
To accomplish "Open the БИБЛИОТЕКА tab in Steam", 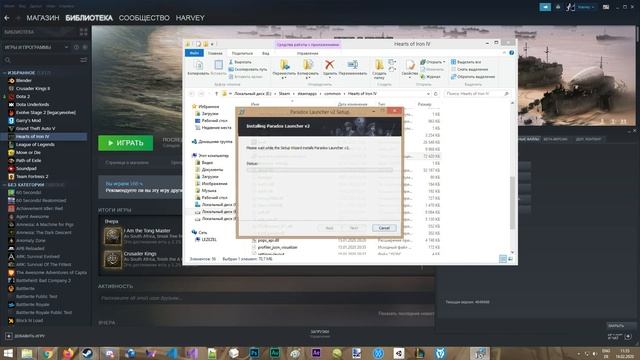I will click(x=89, y=18).
